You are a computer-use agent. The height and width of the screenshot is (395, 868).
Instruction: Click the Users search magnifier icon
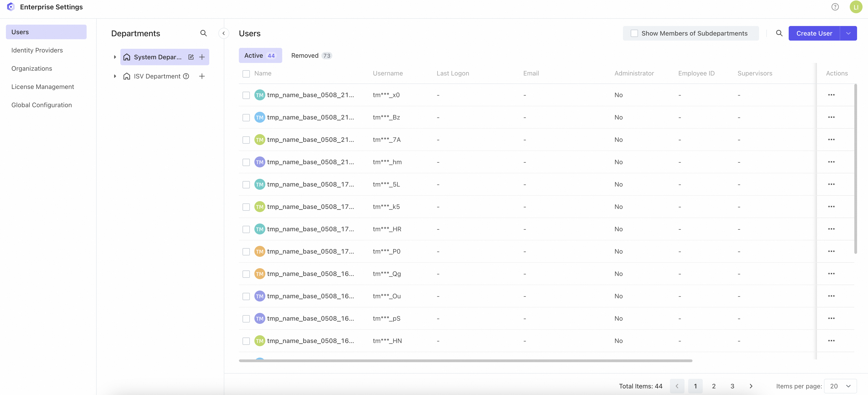(779, 33)
